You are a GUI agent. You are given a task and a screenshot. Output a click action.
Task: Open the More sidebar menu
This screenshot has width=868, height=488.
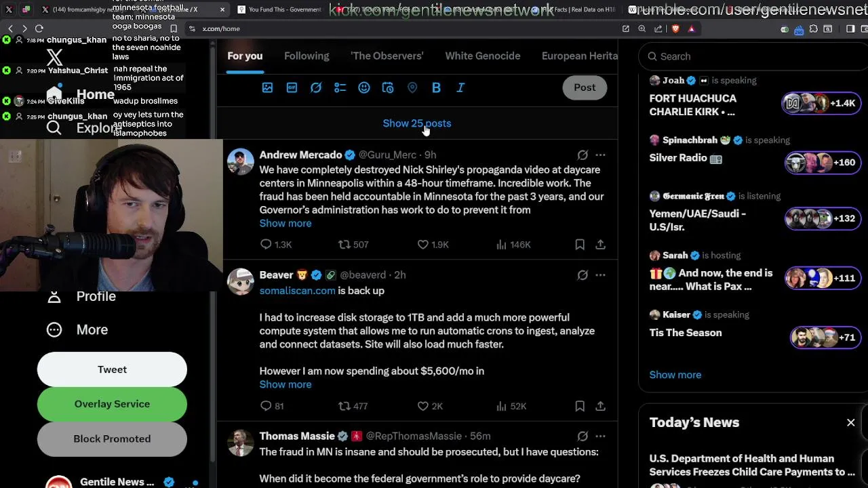point(77,329)
